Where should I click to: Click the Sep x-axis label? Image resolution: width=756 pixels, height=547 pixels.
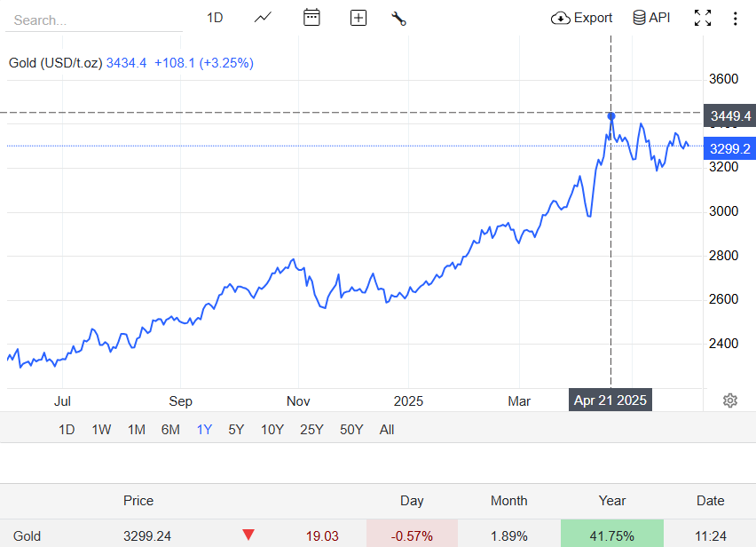[180, 400]
